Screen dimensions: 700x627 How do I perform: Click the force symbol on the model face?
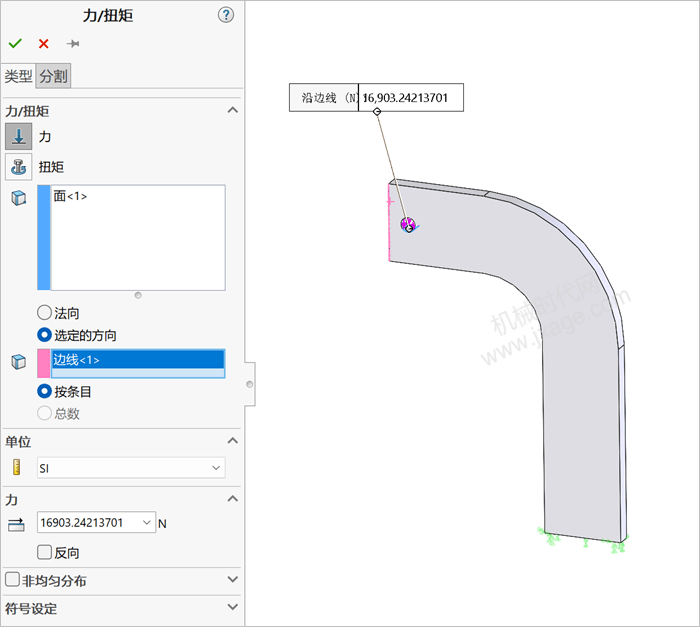408,225
